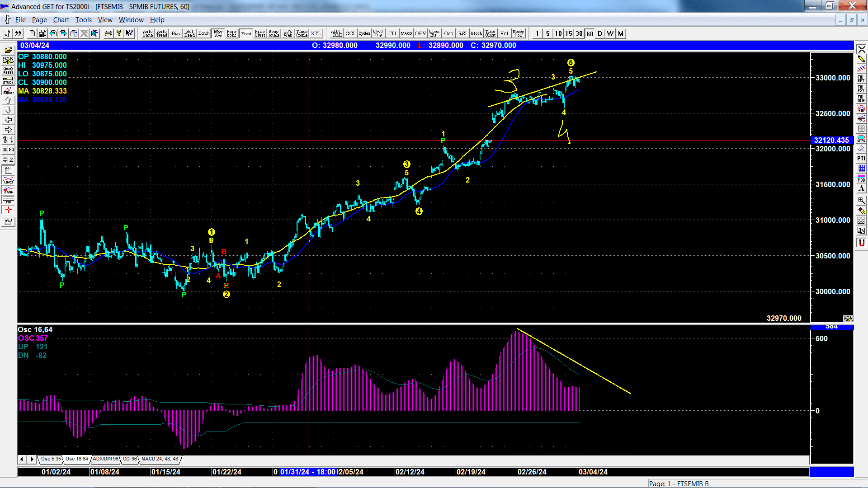
Task: Click the Stoch indicator button
Action: [x=476, y=33]
